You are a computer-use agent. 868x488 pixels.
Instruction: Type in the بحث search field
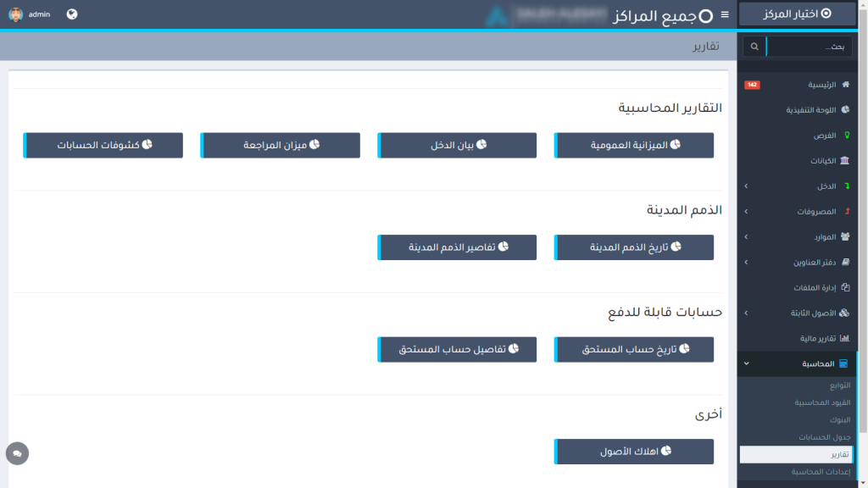[810, 47]
